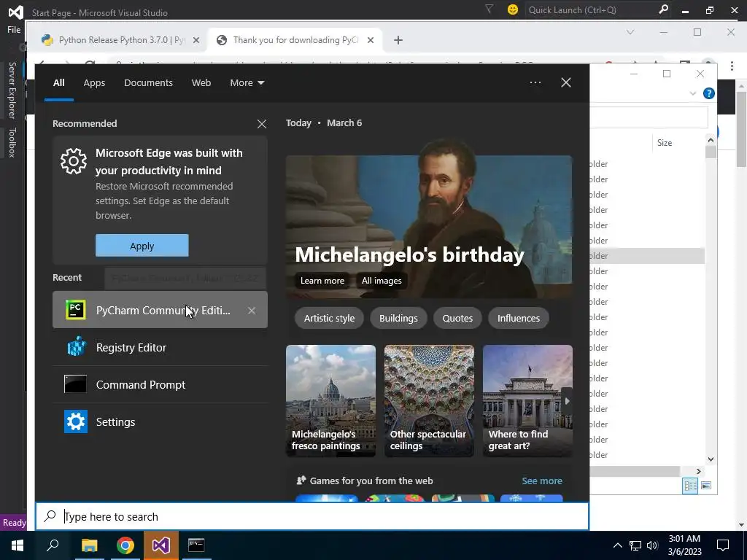747x560 pixels.
Task: Dismiss the Recommended section
Action: pyautogui.click(x=262, y=124)
